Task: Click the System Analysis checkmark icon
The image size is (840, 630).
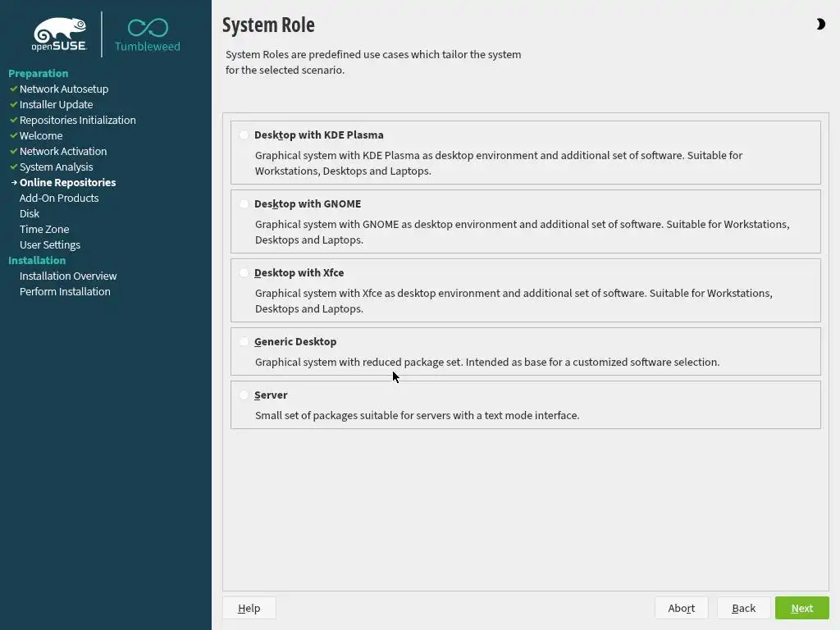Action: click(14, 167)
